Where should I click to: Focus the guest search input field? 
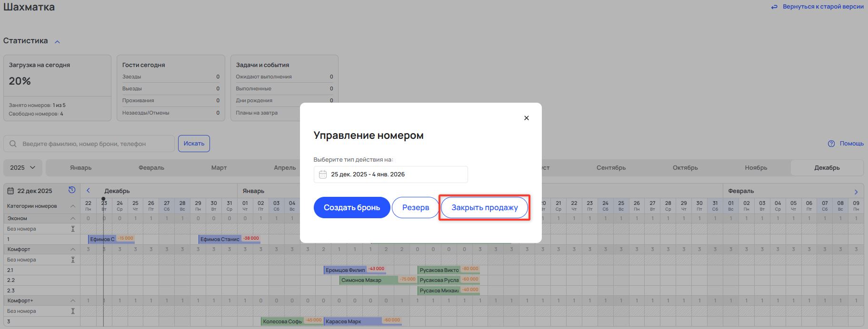click(95, 144)
